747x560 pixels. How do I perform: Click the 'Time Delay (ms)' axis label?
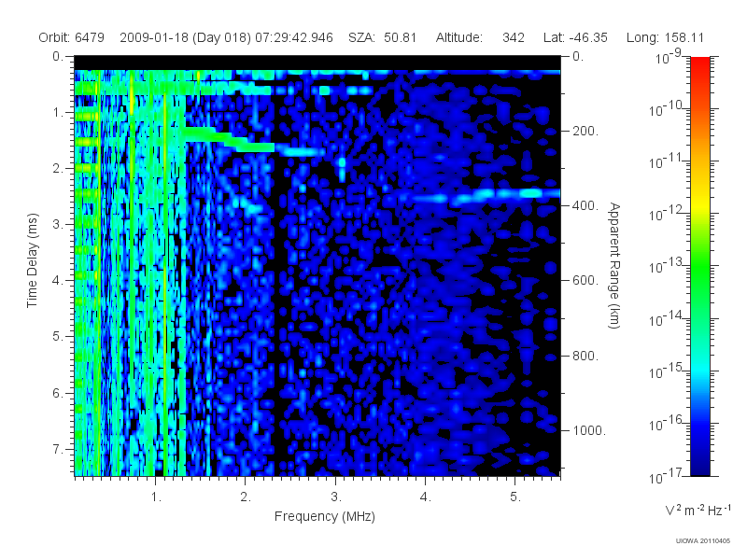32,260
